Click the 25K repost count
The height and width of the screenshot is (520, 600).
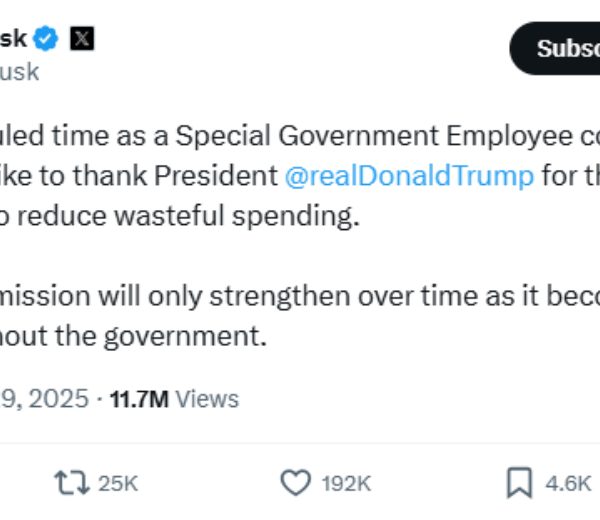(118, 484)
